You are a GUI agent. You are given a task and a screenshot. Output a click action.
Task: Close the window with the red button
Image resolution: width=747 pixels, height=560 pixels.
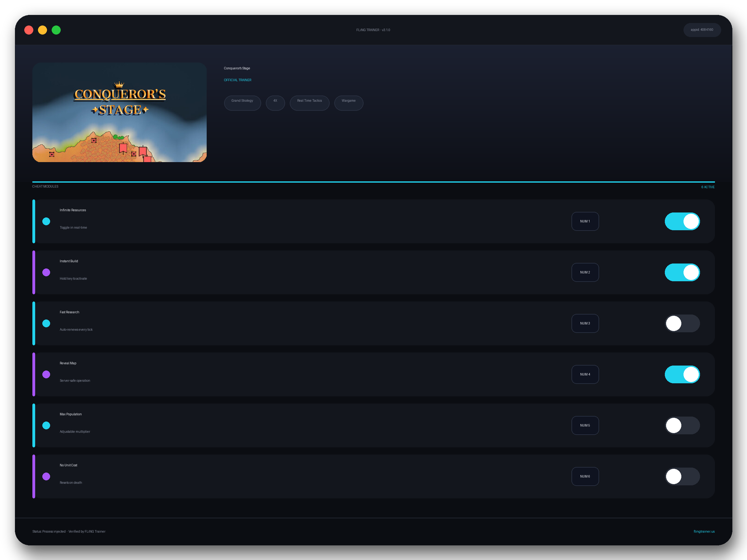point(29,30)
